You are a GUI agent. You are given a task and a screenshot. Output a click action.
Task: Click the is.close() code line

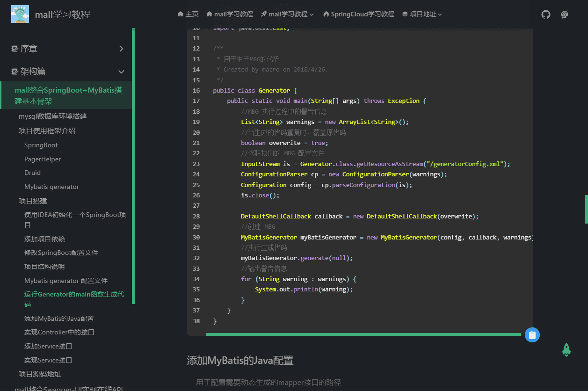pos(260,195)
